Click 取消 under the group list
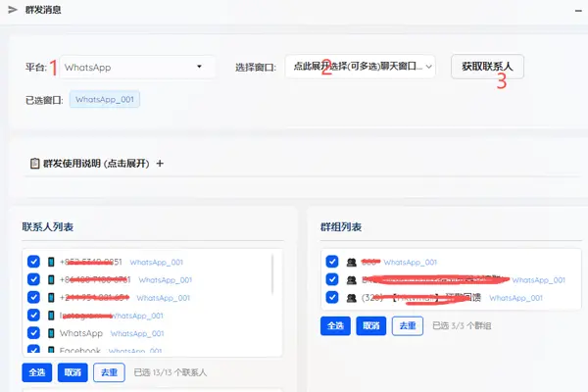 point(371,325)
